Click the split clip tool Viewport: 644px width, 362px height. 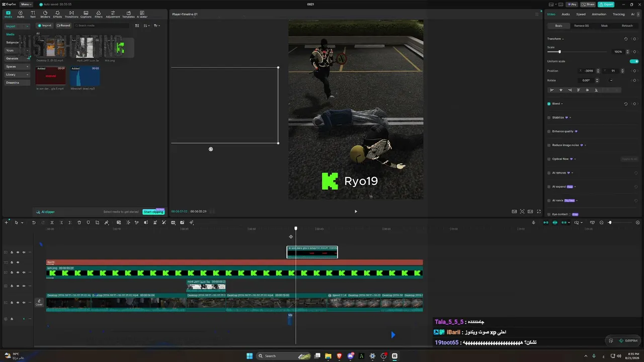(x=52, y=223)
